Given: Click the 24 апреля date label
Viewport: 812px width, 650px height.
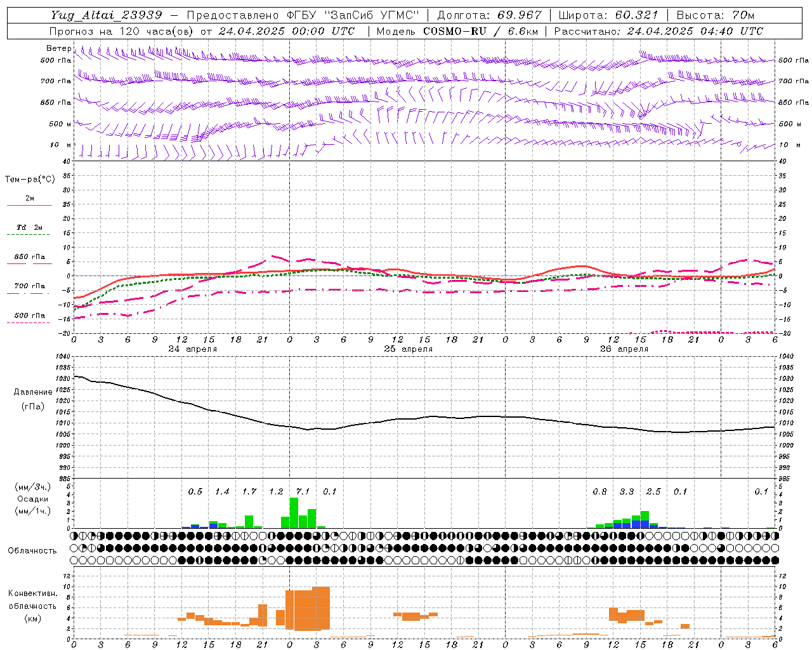Looking at the screenshot, I should click(192, 349).
